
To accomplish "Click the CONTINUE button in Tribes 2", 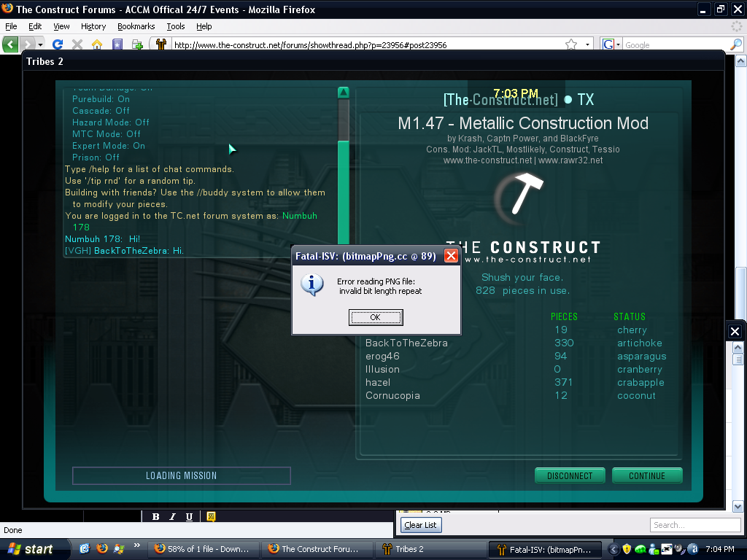I will pos(647,475).
